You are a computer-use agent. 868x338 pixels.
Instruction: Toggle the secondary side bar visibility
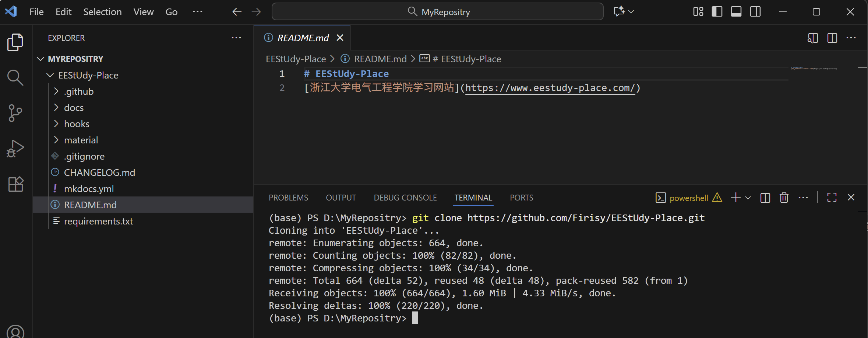pyautogui.click(x=755, y=12)
